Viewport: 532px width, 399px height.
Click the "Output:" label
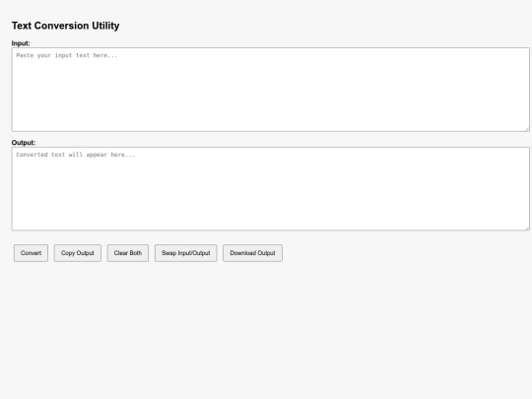pyautogui.click(x=24, y=143)
